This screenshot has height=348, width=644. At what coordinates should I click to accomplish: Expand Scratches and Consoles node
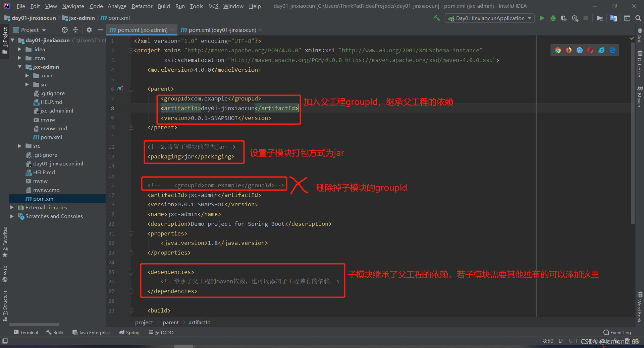pos(12,216)
